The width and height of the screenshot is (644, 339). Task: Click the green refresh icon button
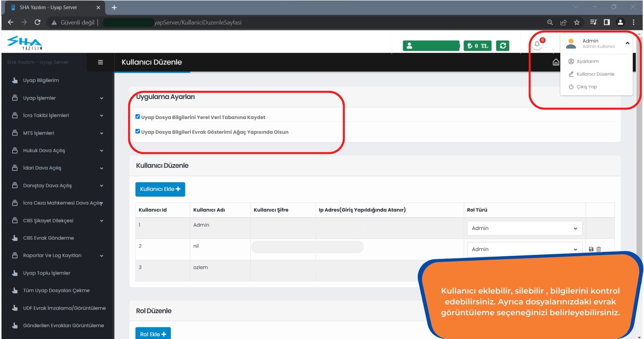(x=503, y=46)
